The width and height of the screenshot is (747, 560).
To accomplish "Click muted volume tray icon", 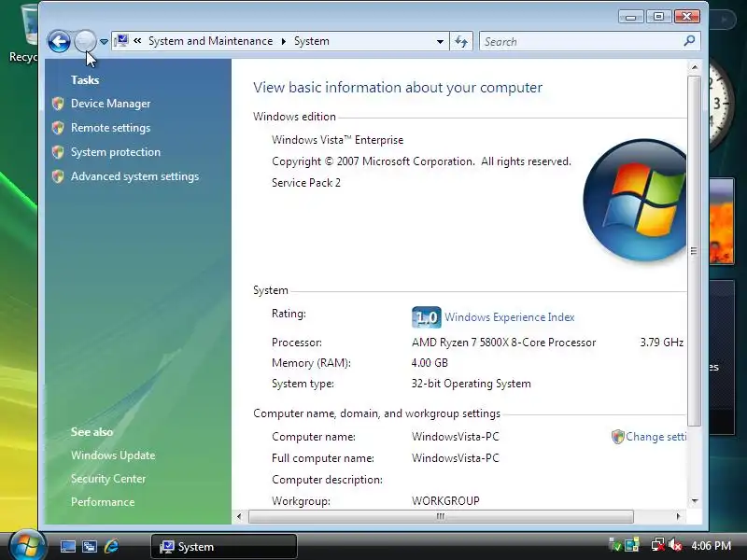I will [675, 545].
